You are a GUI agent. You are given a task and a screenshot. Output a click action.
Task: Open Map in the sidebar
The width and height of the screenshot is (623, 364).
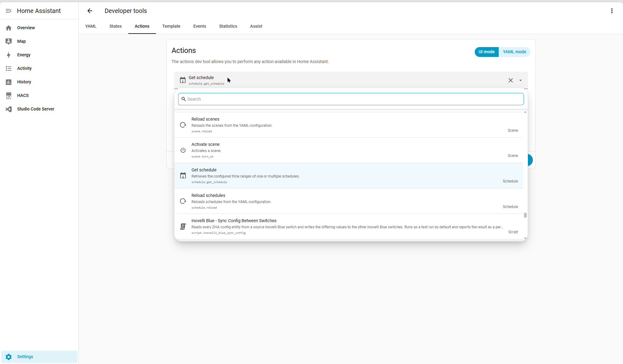pyautogui.click(x=39, y=41)
